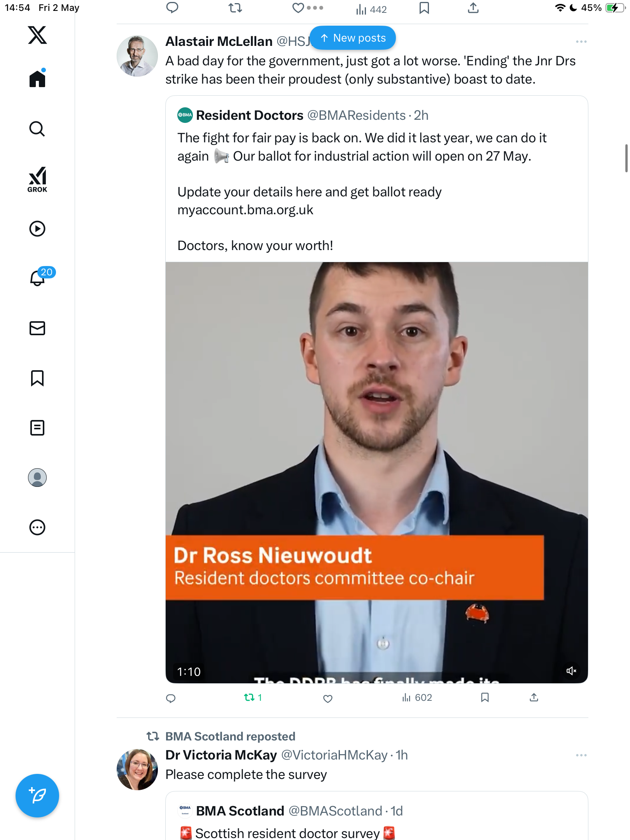Bookmark Alastair McLellan's post
The height and width of the screenshot is (840, 630).
(x=485, y=698)
